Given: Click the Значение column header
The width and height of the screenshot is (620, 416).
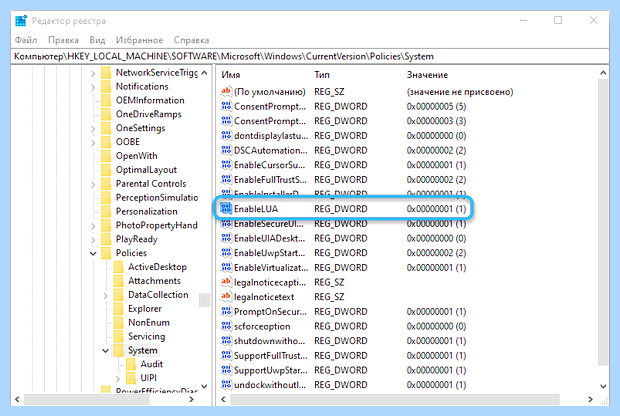Looking at the screenshot, I should click(x=427, y=75).
